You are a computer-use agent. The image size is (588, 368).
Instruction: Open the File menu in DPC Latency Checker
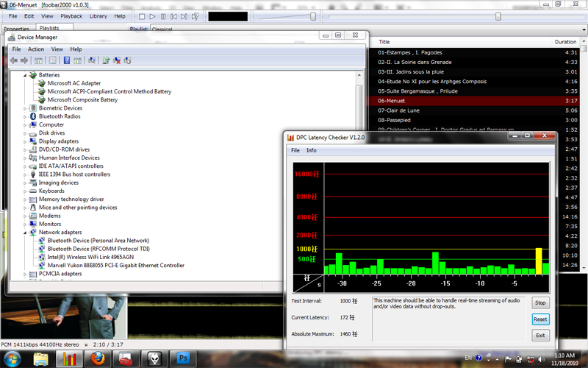click(295, 150)
